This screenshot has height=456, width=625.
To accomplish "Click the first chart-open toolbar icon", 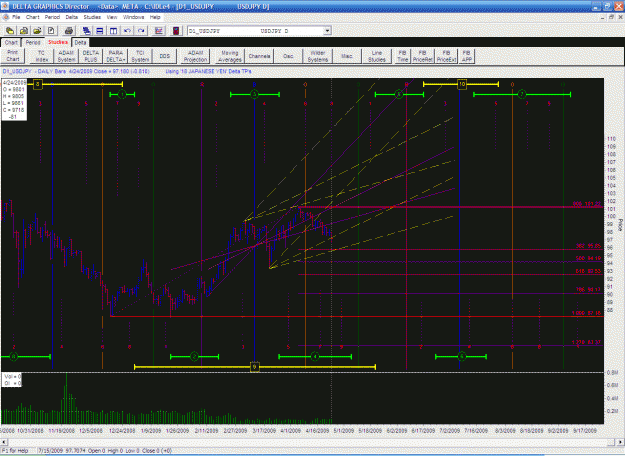I will point(10,31).
